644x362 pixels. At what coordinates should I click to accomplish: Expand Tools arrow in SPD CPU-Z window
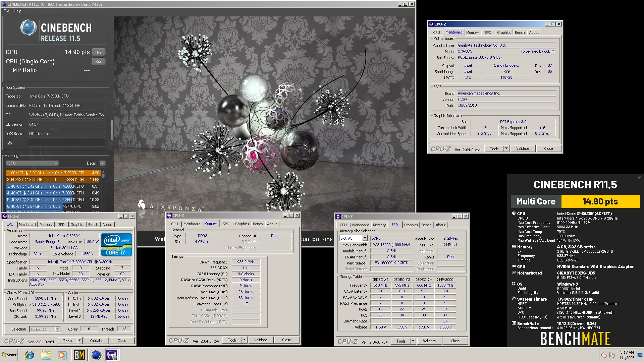413,341
